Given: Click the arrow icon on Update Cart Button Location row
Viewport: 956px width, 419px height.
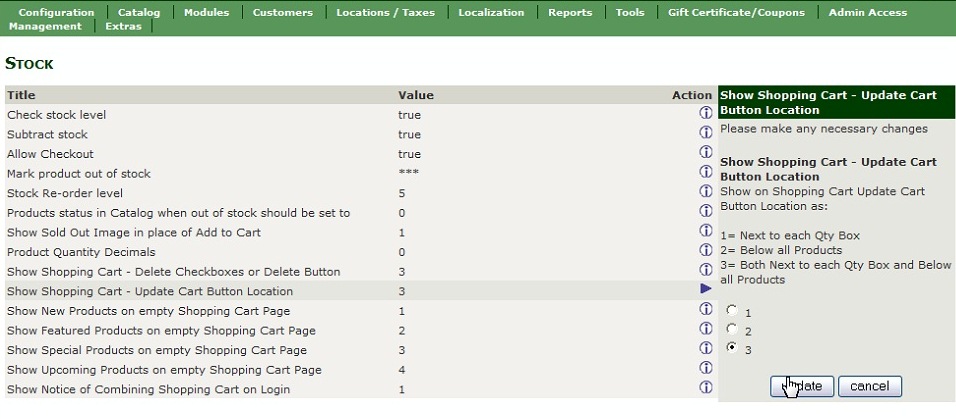Looking at the screenshot, I should pos(706,288).
